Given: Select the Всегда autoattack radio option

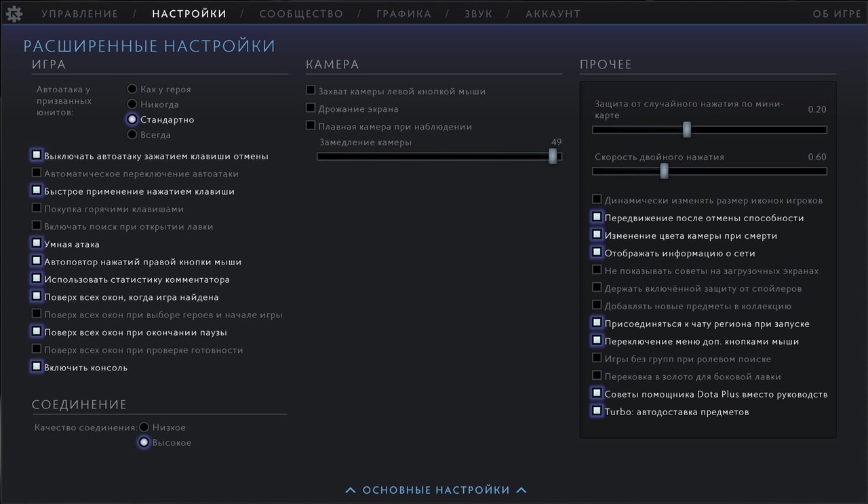Looking at the screenshot, I should (x=133, y=134).
